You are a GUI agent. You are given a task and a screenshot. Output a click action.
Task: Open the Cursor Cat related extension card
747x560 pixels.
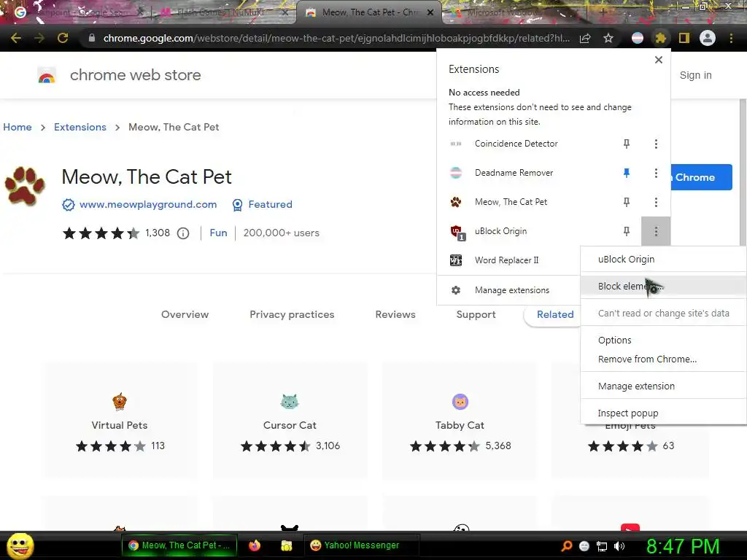pos(290,420)
